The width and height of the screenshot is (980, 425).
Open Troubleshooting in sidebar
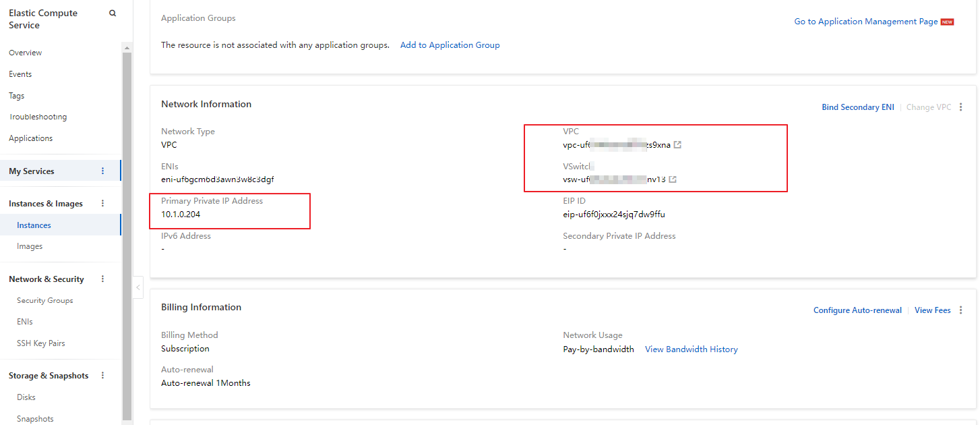38,117
